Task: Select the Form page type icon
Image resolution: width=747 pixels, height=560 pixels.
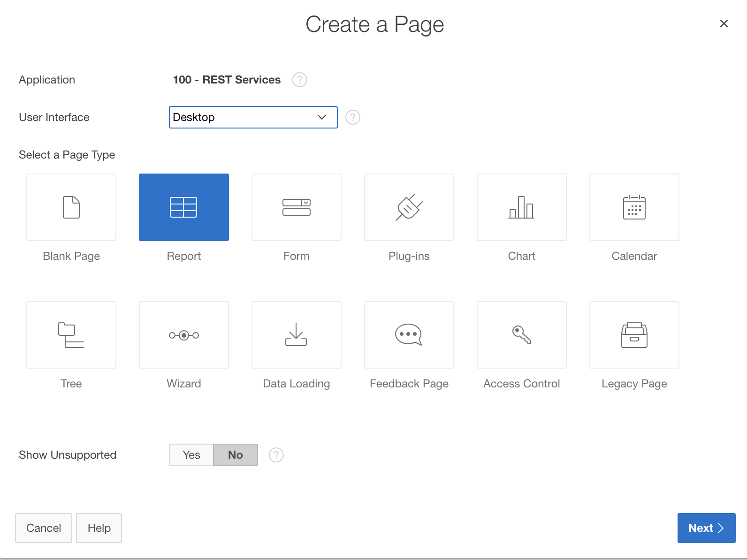Action: pyautogui.click(x=297, y=207)
